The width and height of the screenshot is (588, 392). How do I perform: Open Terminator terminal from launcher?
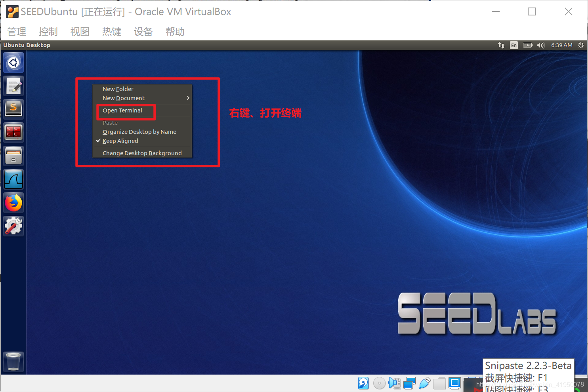[13, 133]
